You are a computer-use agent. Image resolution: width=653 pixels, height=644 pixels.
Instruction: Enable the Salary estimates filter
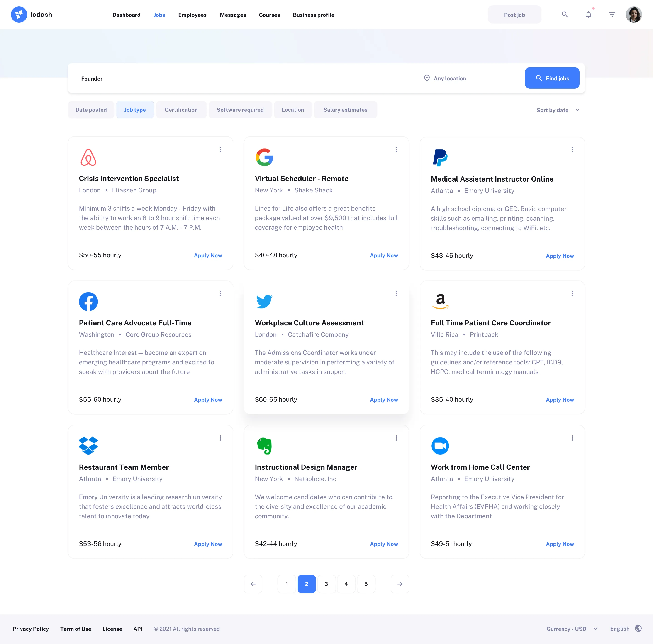[345, 110]
